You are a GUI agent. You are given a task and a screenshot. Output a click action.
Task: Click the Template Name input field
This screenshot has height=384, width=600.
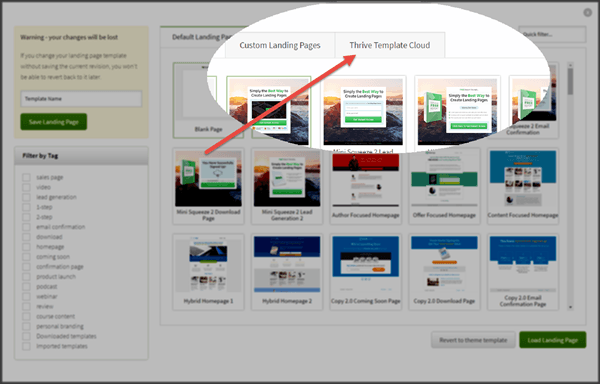(x=81, y=99)
